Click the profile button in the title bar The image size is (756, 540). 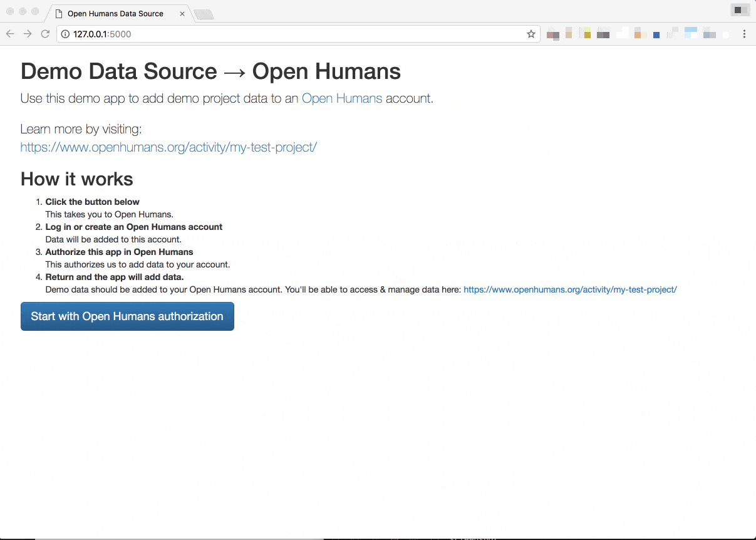coord(740,9)
